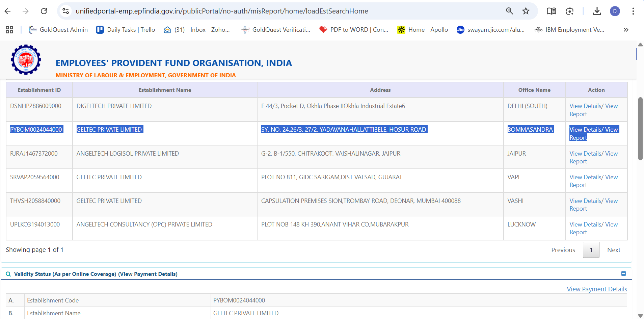
Task: Show more bookmarks with the chevron
Action: pos(626,30)
